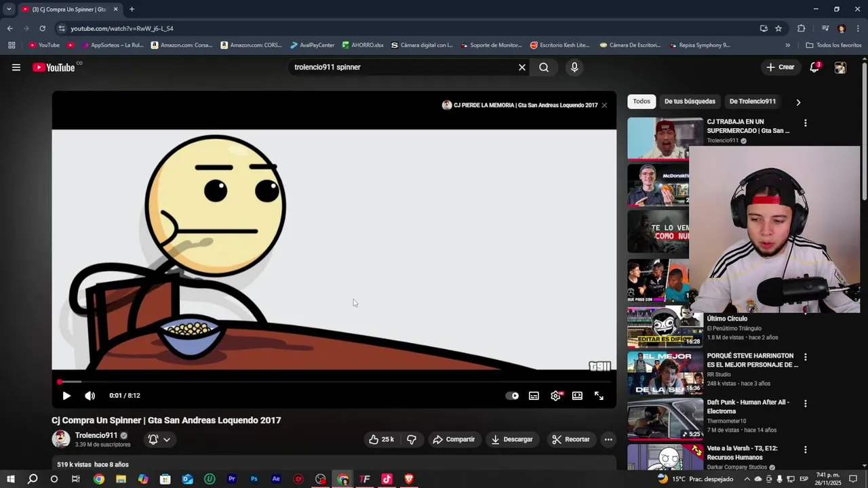Clear the search text with the X
Viewport: 868px width, 488px height.
[522, 67]
